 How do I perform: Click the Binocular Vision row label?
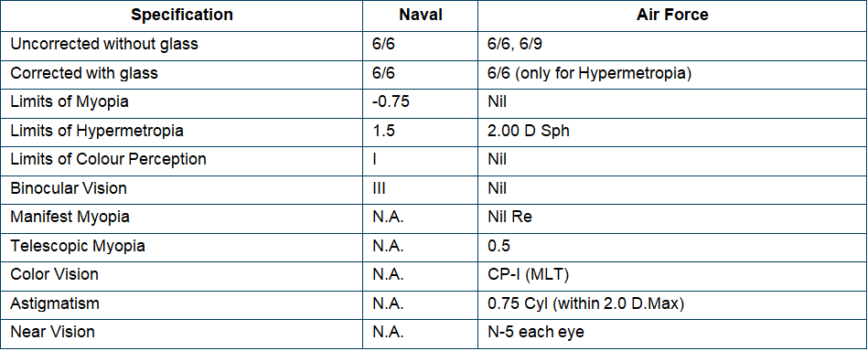69,188
